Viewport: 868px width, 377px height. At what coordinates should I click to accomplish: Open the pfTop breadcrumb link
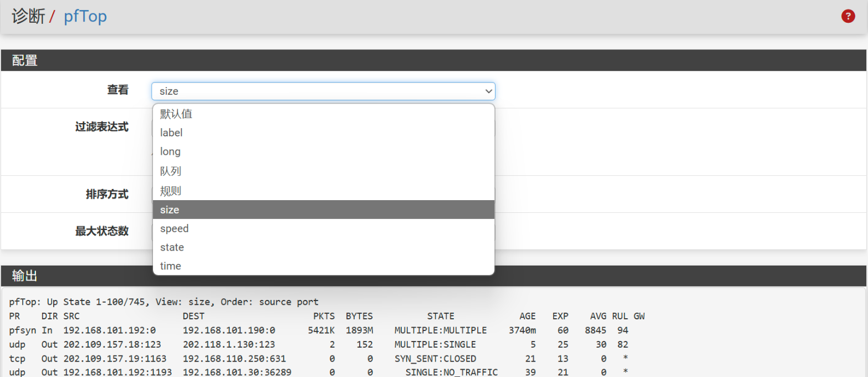[x=85, y=17]
